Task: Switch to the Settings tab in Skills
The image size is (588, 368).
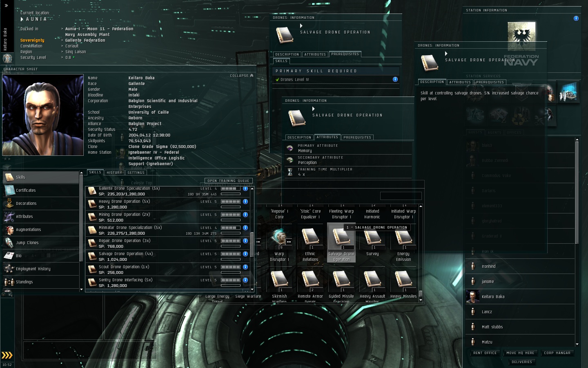Action: pos(136,173)
